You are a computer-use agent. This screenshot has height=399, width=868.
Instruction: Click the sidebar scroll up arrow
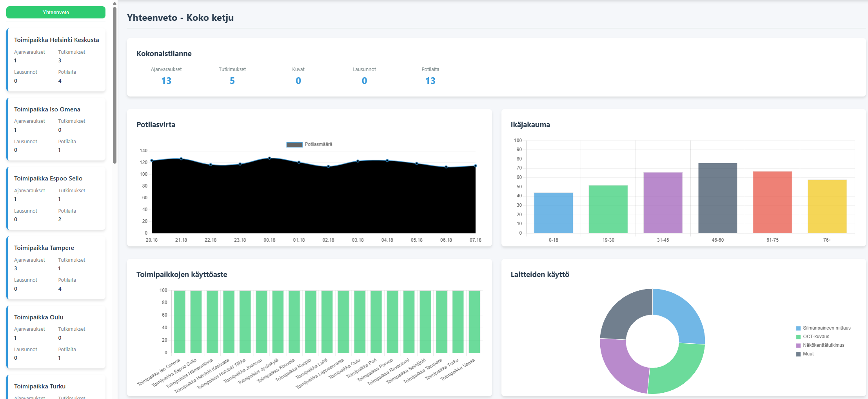click(x=114, y=3)
